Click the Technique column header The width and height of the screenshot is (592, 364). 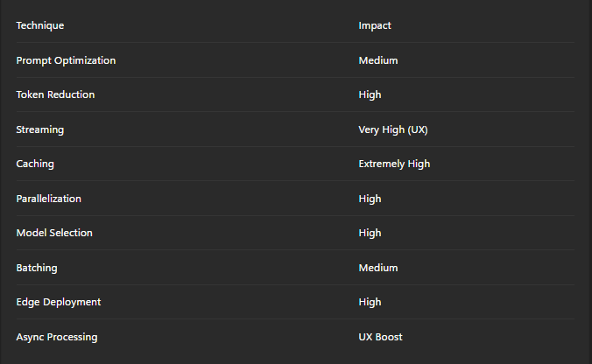pos(40,25)
